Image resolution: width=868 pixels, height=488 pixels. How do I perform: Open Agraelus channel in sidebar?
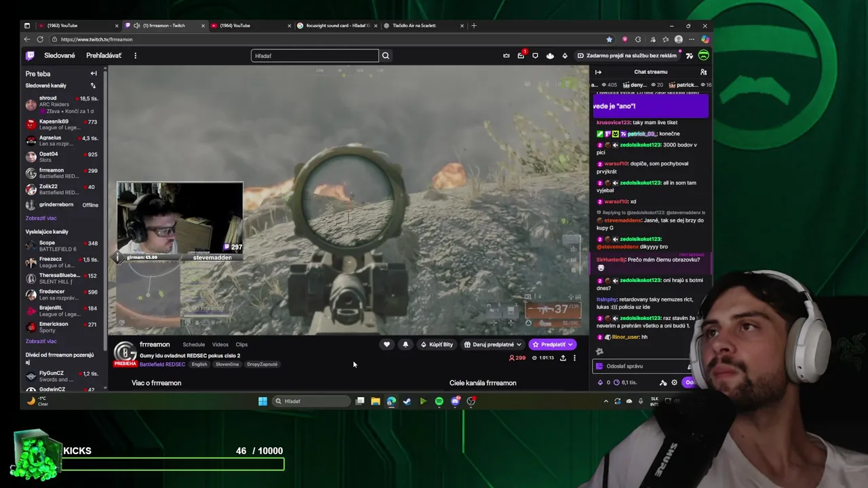tap(62, 140)
